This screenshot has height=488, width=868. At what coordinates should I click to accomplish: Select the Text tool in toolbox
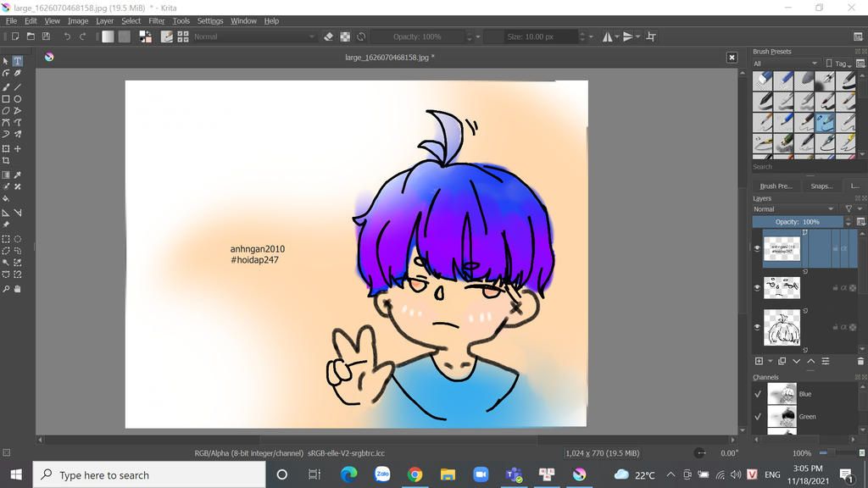coord(18,61)
